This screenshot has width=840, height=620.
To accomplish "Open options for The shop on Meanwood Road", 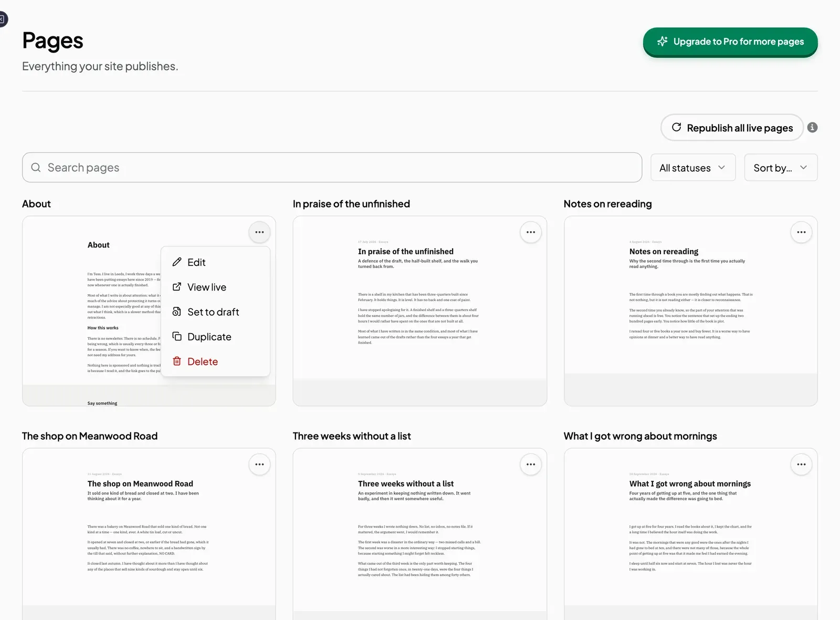I will (259, 464).
